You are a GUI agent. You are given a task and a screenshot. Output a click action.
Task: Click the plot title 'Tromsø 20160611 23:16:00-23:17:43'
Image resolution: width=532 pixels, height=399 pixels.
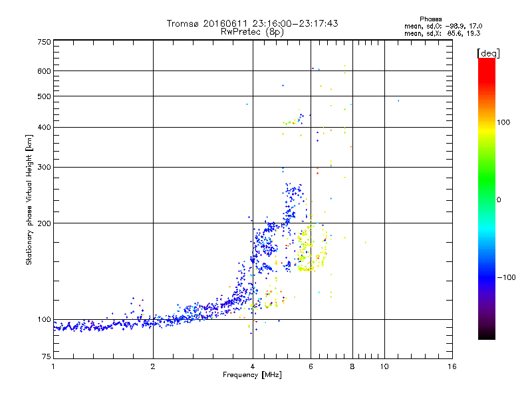tap(252, 23)
